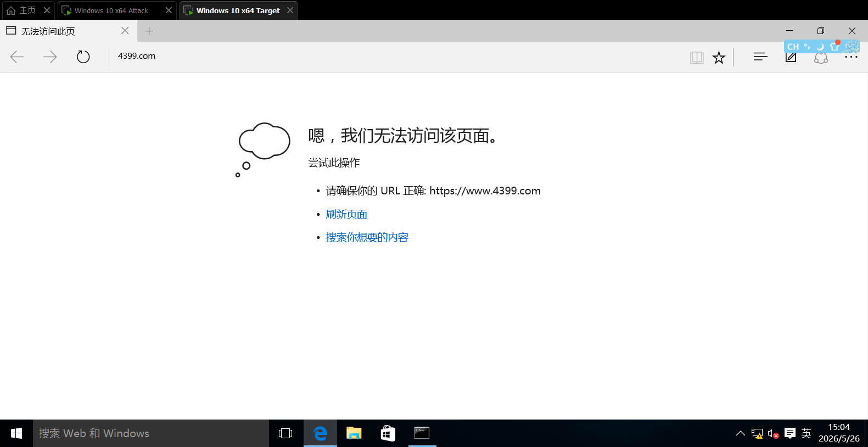Open File Explorer from the taskbar
This screenshot has width=868, height=447.
[354, 433]
